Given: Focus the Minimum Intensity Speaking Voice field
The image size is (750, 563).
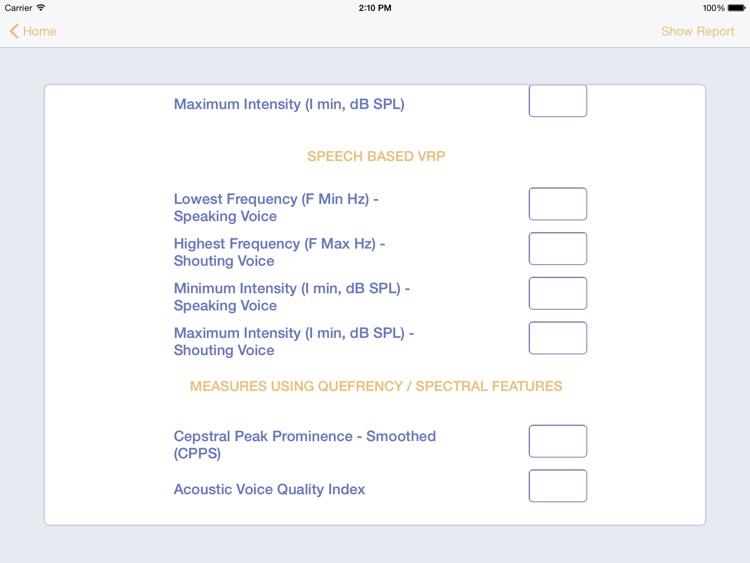Looking at the screenshot, I should click(558, 293).
